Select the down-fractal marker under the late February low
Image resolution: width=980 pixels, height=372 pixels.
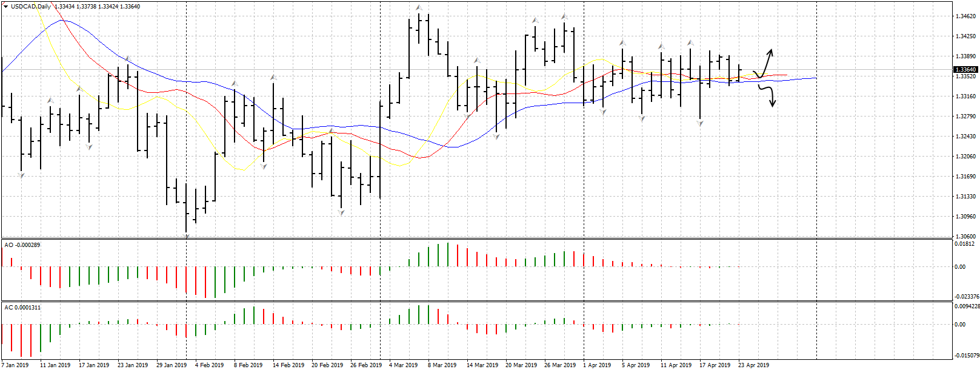coord(341,213)
